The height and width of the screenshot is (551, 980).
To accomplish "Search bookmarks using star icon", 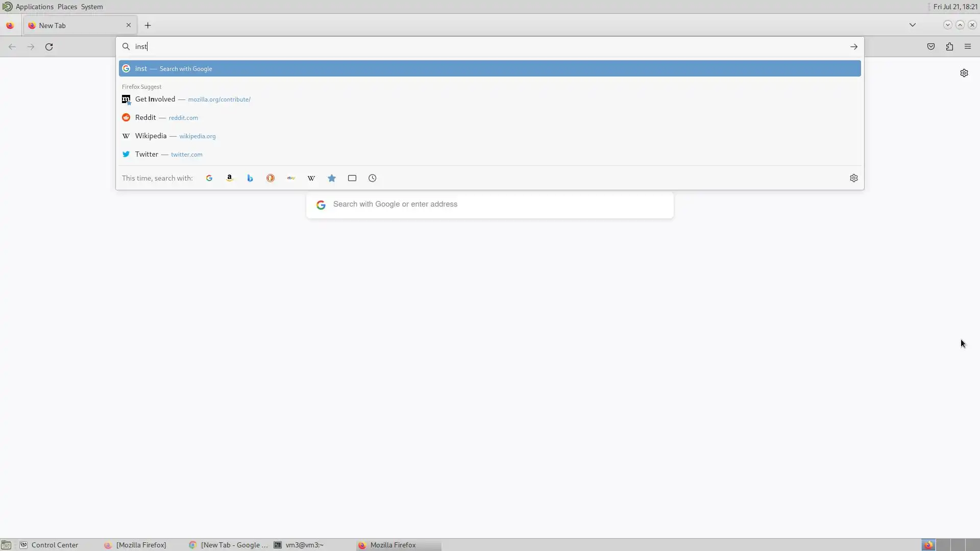I will [332, 178].
